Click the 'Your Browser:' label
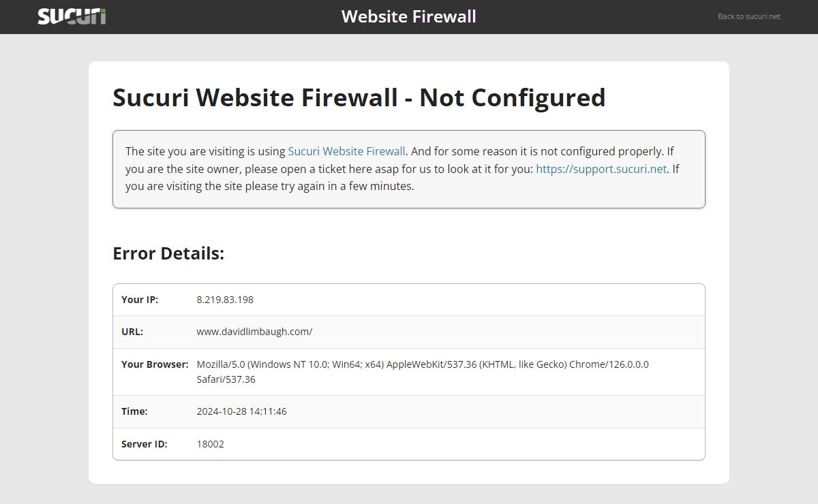This screenshot has width=818, height=504. click(155, 364)
